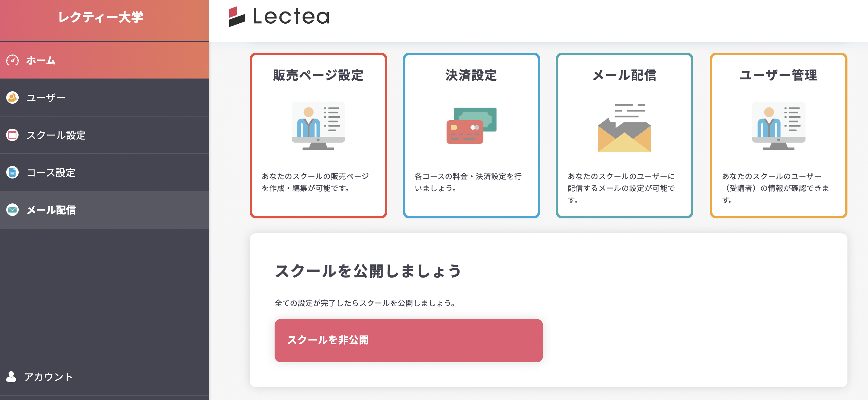Select コース設定 from sidebar menu

(51, 172)
